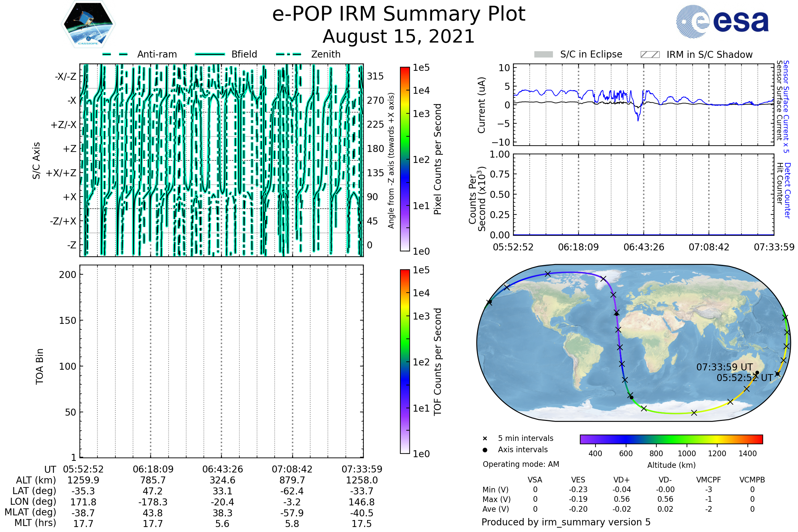Click the Zenith dash-dot legend marker
The image size is (798, 532).
pos(288,54)
